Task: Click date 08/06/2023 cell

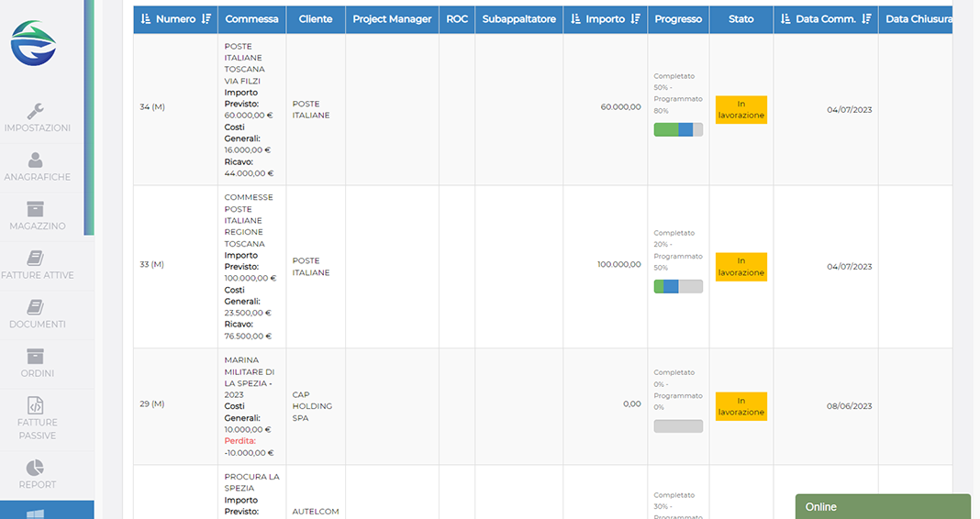Action: coord(850,406)
